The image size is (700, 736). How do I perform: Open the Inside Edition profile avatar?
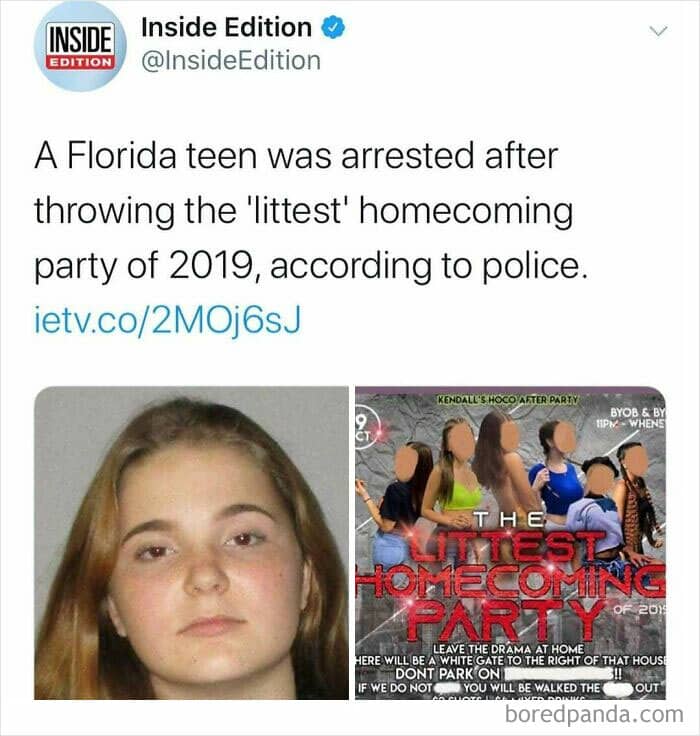pos(80,46)
